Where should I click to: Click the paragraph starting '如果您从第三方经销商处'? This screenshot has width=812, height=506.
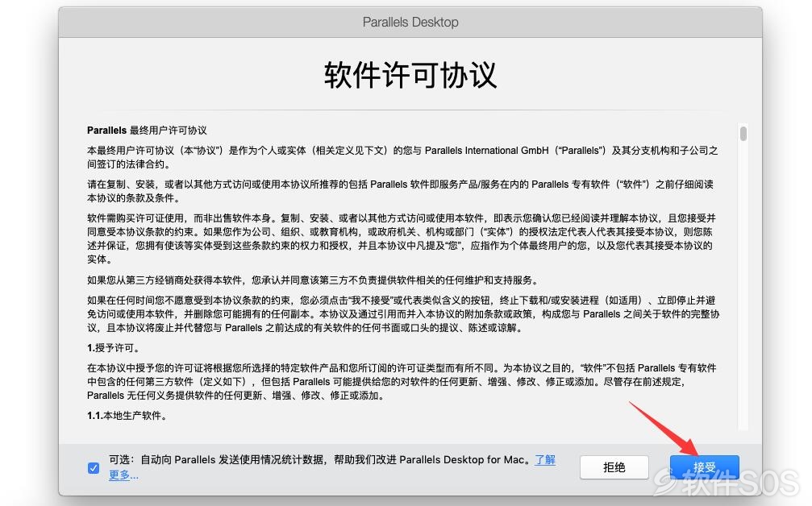pyautogui.click(x=314, y=280)
